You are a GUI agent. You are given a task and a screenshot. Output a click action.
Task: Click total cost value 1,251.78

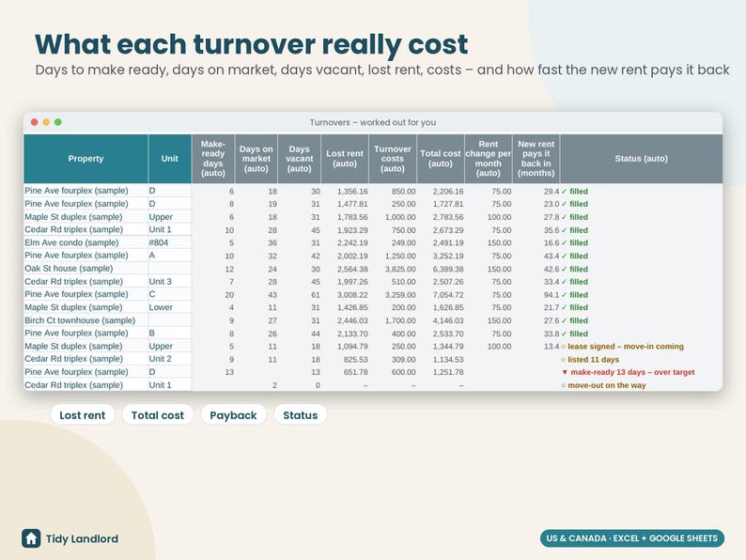click(x=448, y=372)
